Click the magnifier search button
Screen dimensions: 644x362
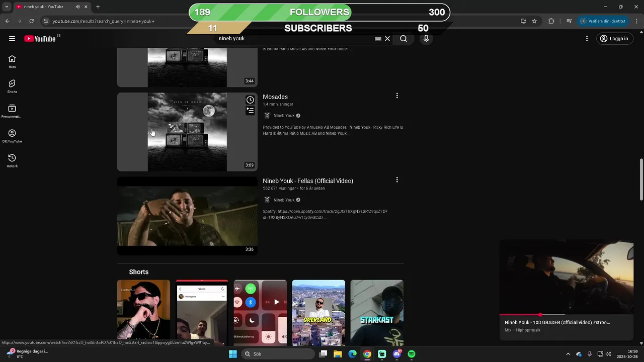pyautogui.click(x=404, y=39)
